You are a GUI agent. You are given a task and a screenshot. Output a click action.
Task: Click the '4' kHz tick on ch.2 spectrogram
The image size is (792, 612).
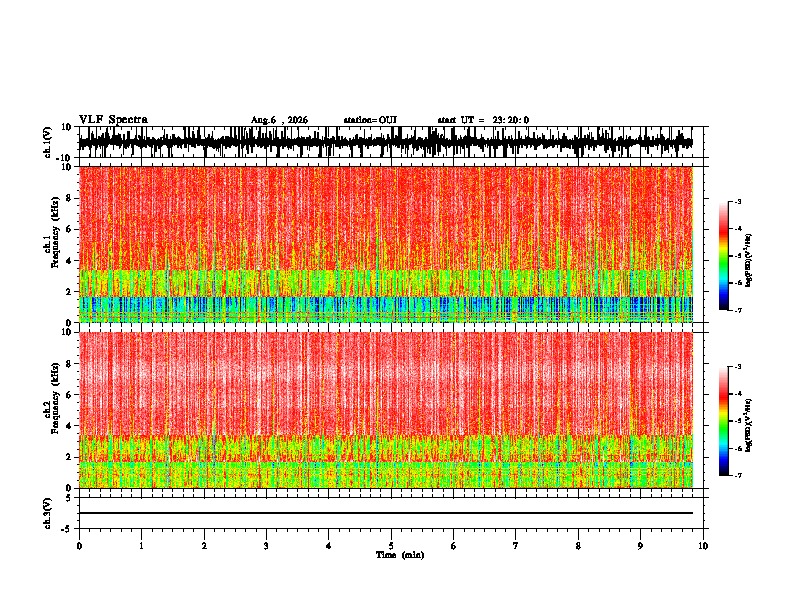click(69, 426)
